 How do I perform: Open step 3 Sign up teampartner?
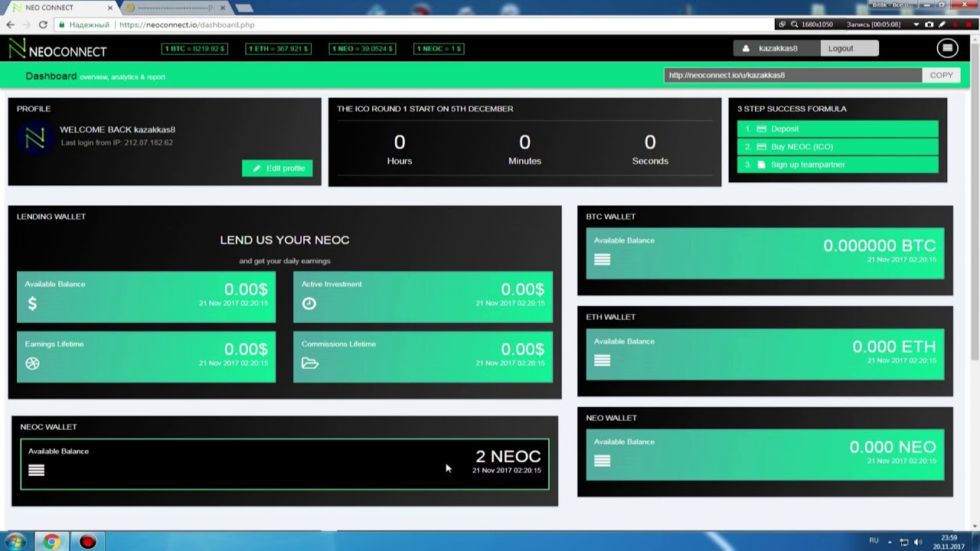coord(838,165)
